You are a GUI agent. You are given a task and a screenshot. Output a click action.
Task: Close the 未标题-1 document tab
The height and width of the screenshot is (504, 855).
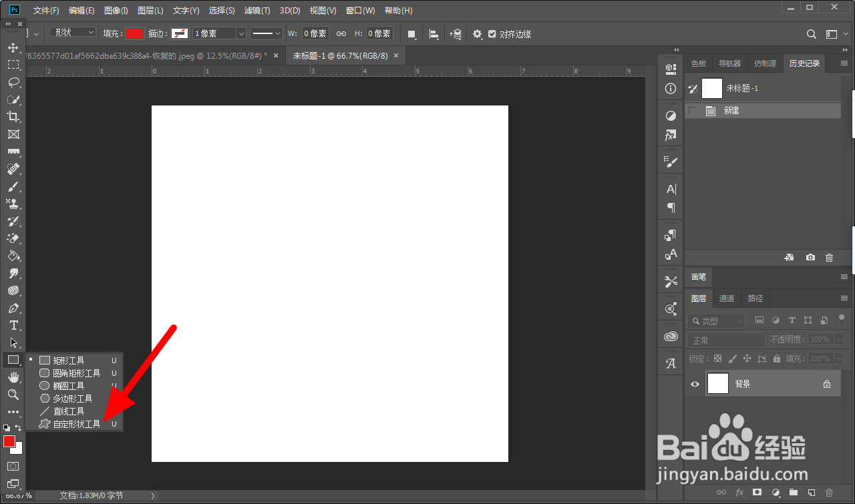[396, 55]
